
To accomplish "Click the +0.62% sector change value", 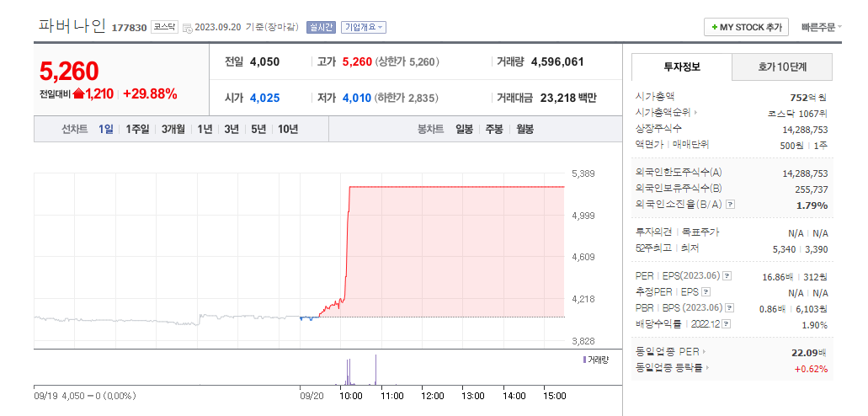I will (811, 369).
